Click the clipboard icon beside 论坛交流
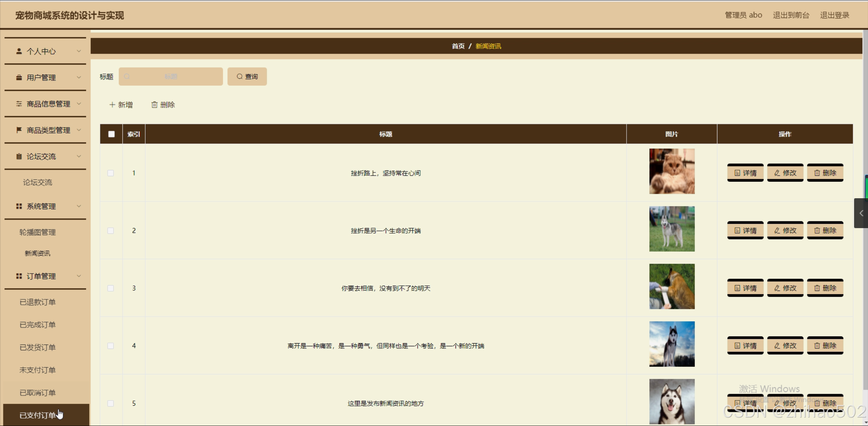The image size is (868, 426). tap(19, 156)
